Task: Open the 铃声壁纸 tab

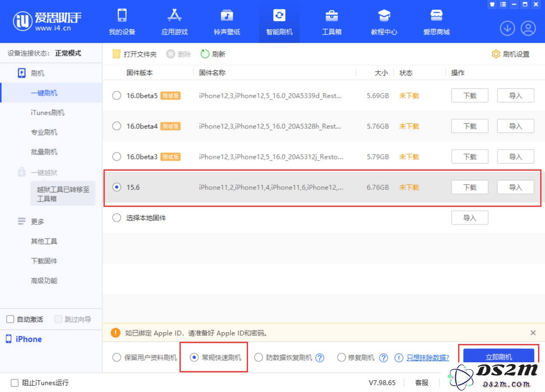Action: click(227, 22)
